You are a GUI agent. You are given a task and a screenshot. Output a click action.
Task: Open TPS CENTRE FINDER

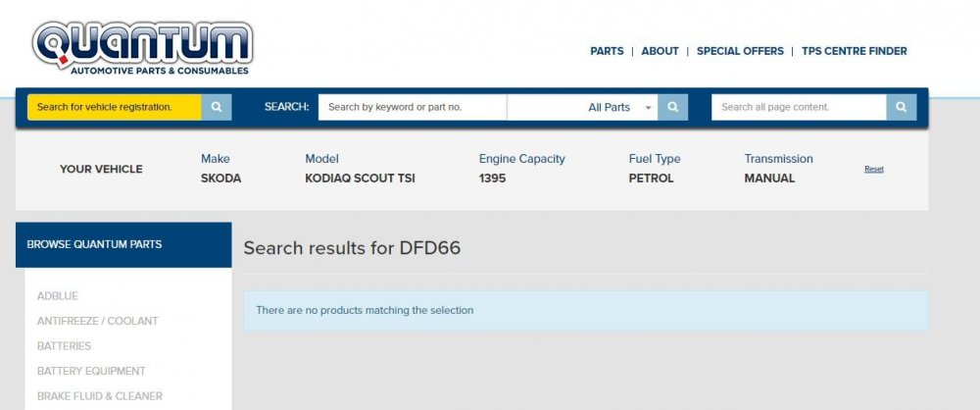855,51
